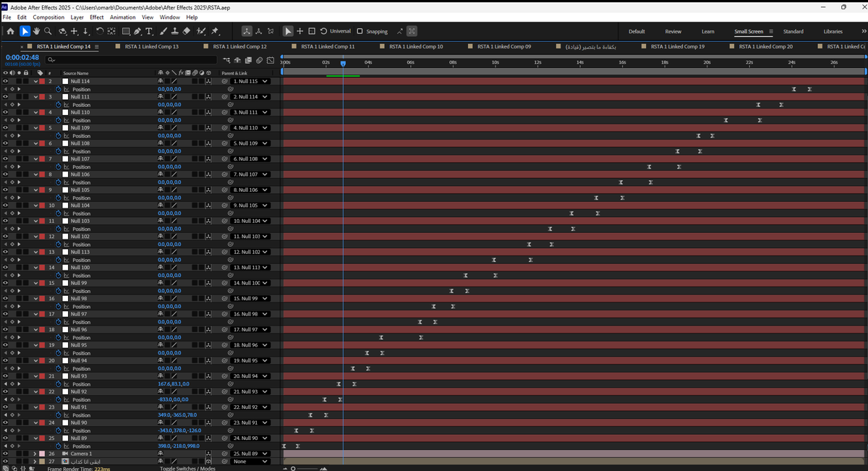Select the Rectangle shape tool
Screen dimensions: 868x471
(x=127, y=31)
